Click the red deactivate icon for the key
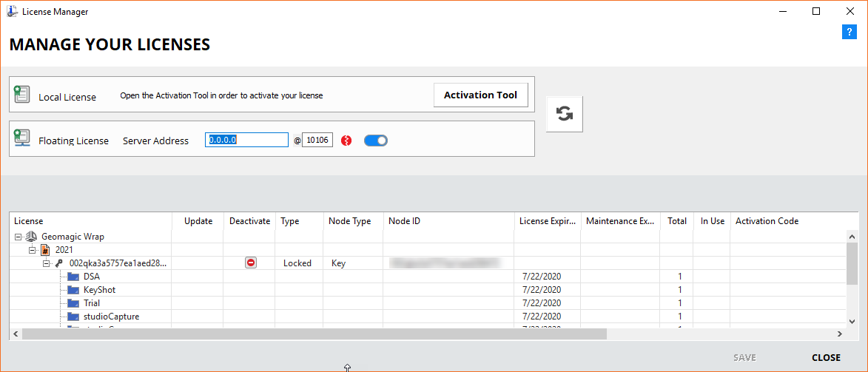This screenshot has height=372, width=868. coord(251,263)
